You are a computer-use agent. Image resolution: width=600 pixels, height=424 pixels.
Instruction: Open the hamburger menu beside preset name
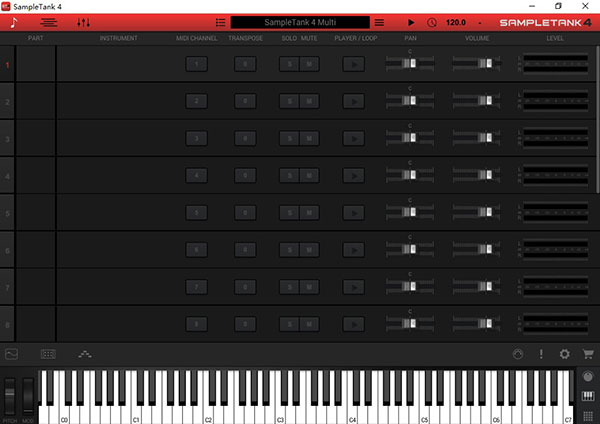coord(379,23)
